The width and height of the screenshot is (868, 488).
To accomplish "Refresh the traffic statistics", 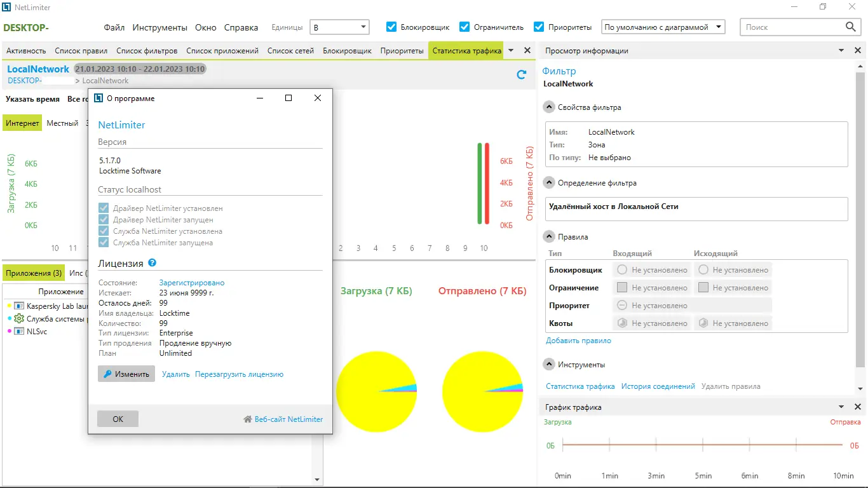I will click(x=522, y=74).
